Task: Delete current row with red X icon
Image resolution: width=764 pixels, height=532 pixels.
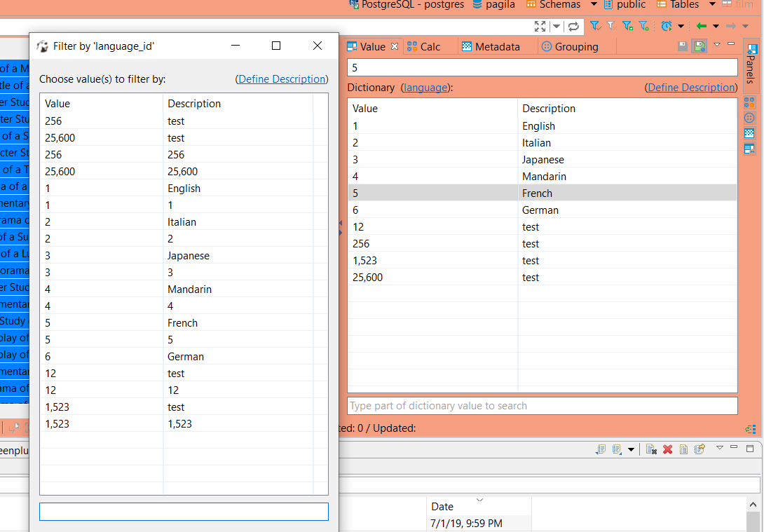Action: pos(667,449)
